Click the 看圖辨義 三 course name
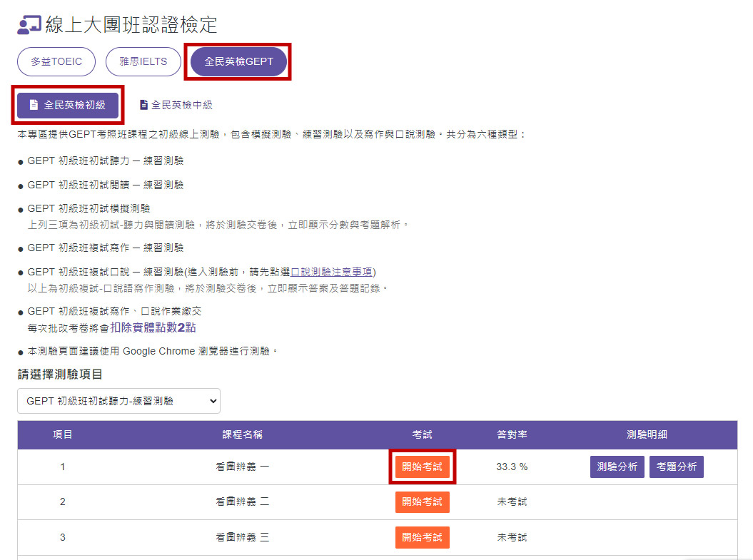Viewport: 753px width, 560px height. [x=243, y=537]
